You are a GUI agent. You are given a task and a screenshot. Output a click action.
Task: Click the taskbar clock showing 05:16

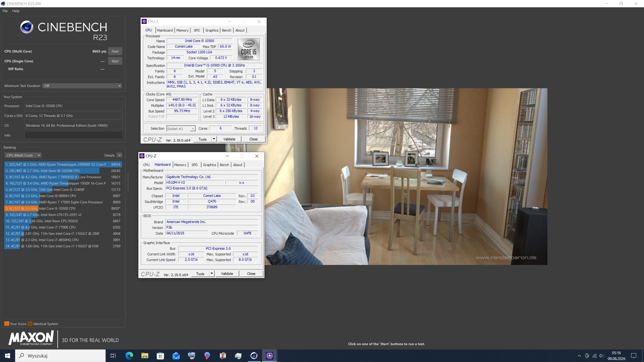pyautogui.click(x=616, y=356)
